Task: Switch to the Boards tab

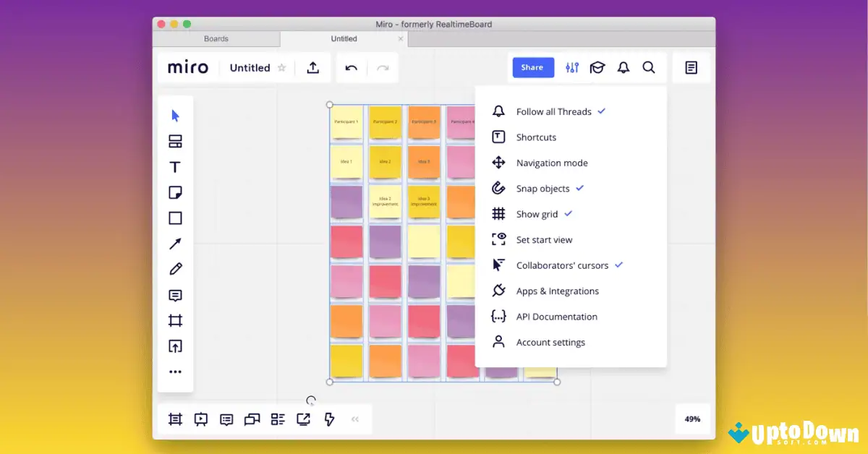Action: pyautogui.click(x=216, y=38)
